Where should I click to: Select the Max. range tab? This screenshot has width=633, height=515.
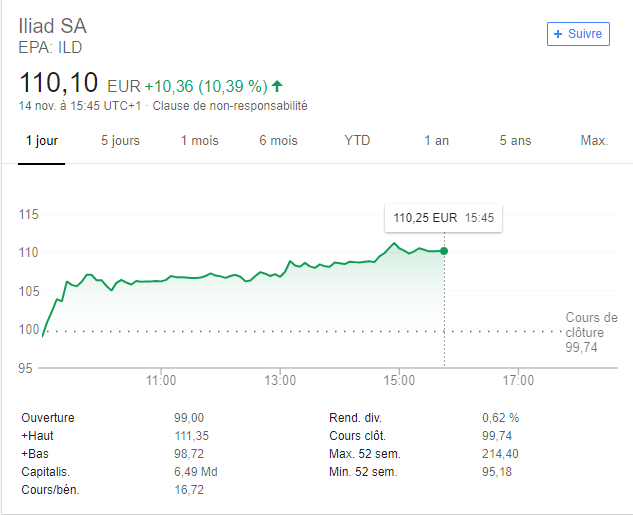pyautogui.click(x=594, y=141)
